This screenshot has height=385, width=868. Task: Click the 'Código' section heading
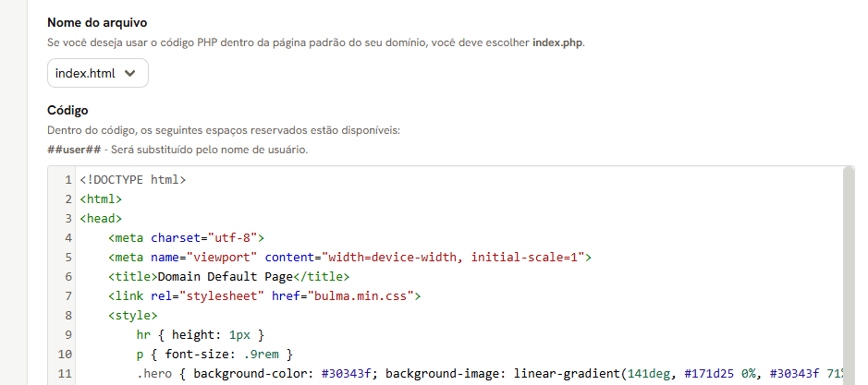(x=67, y=110)
